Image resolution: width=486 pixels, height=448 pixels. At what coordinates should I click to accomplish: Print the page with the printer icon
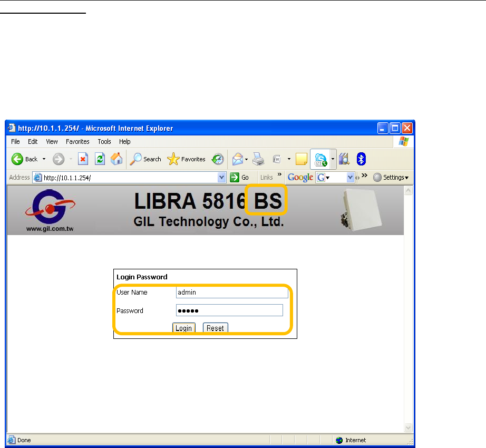click(x=258, y=159)
